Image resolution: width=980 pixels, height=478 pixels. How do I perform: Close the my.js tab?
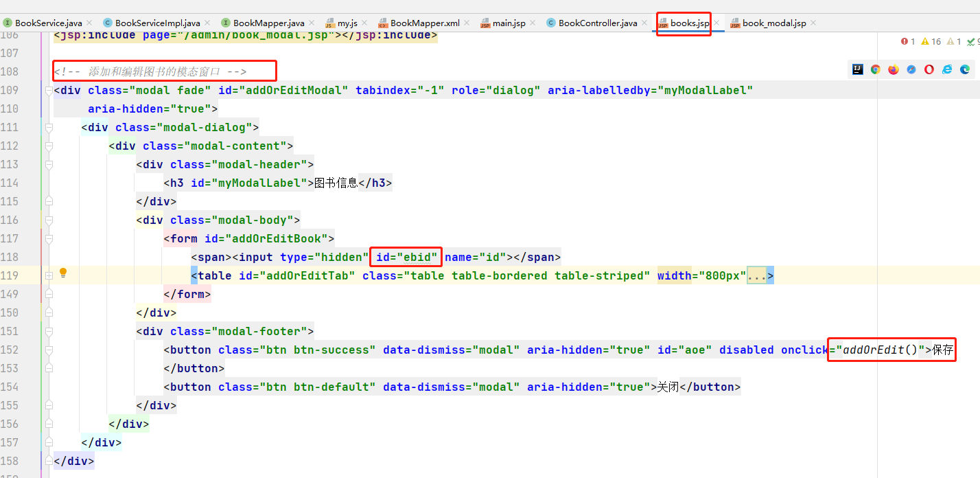tap(364, 23)
